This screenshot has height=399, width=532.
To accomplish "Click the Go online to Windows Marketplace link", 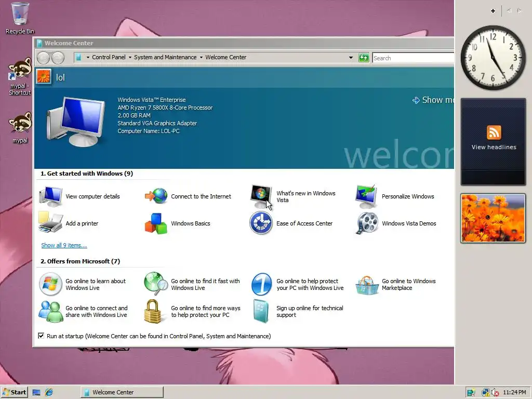I will click(409, 284).
